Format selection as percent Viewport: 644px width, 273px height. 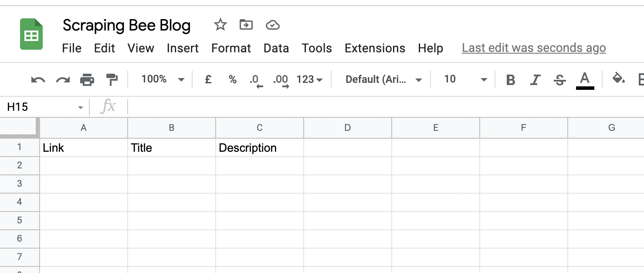pyautogui.click(x=233, y=79)
